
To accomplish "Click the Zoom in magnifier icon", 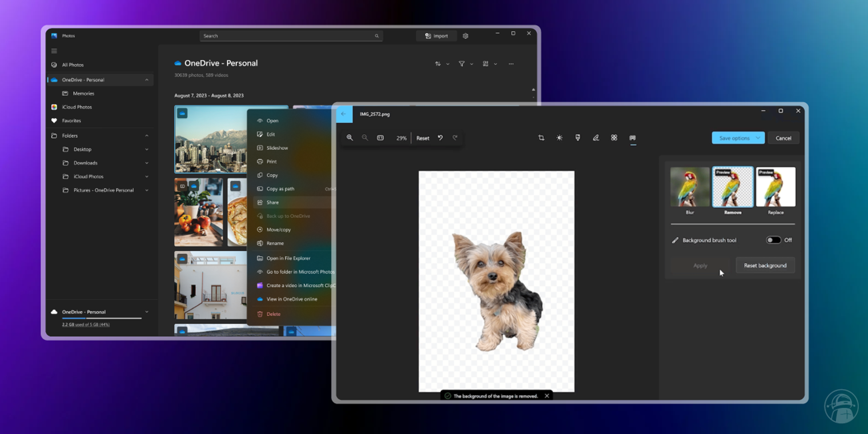I will (350, 138).
